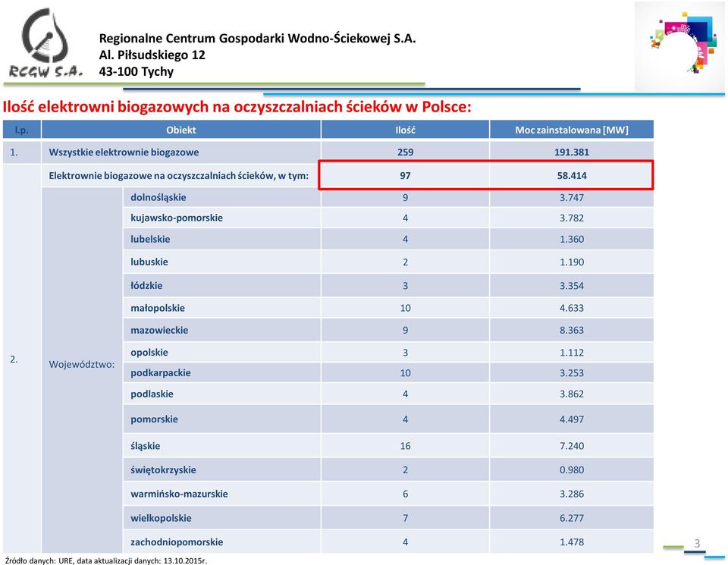Select the red slide title about biogas plants

(x=237, y=107)
